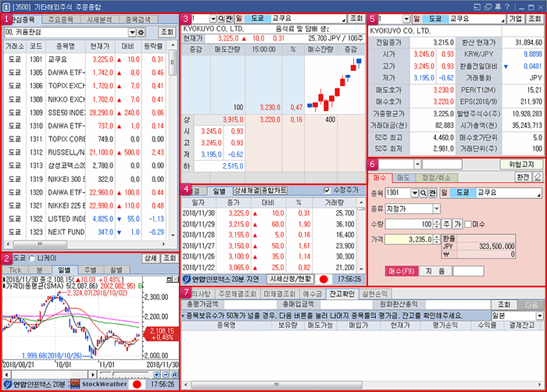Image resolution: width=547 pixels, height=392 pixels.
Task: Click the chart zoom-in plus icon
Action: click(x=156, y=375)
